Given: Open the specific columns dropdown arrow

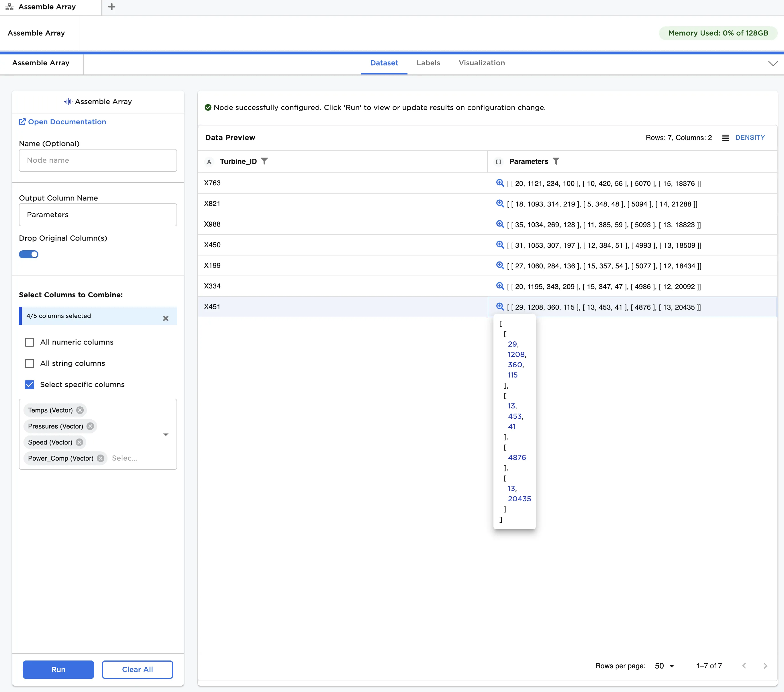Looking at the screenshot, I should click(166, 435).
